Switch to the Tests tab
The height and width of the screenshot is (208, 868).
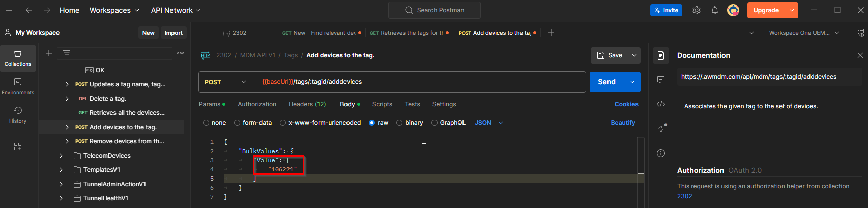(x=412, y=104)
